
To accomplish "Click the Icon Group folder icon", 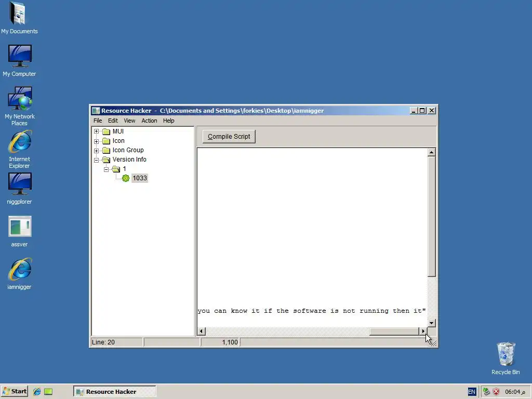I will (107, 150).
